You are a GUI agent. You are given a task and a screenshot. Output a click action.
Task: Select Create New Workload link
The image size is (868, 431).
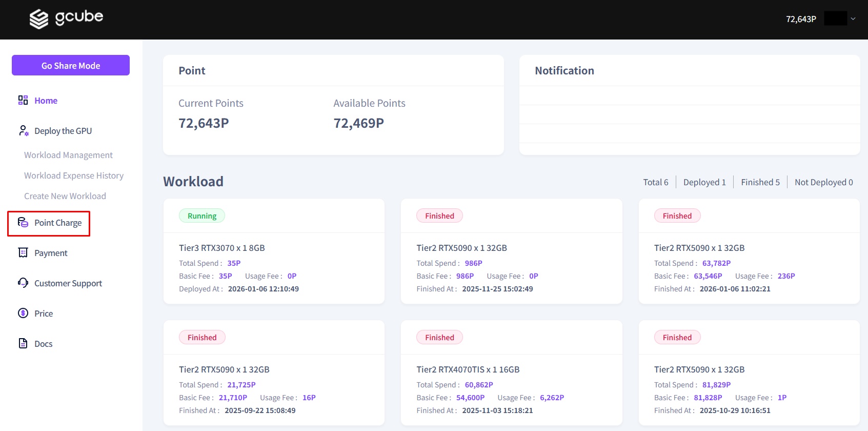click(x=65, y=196)
